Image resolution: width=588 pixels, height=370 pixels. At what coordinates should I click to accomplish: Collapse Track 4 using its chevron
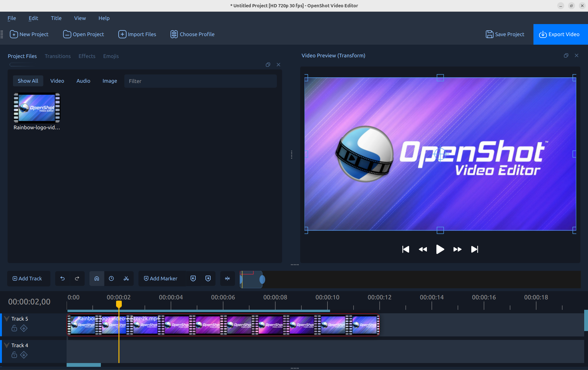[6, 345]
